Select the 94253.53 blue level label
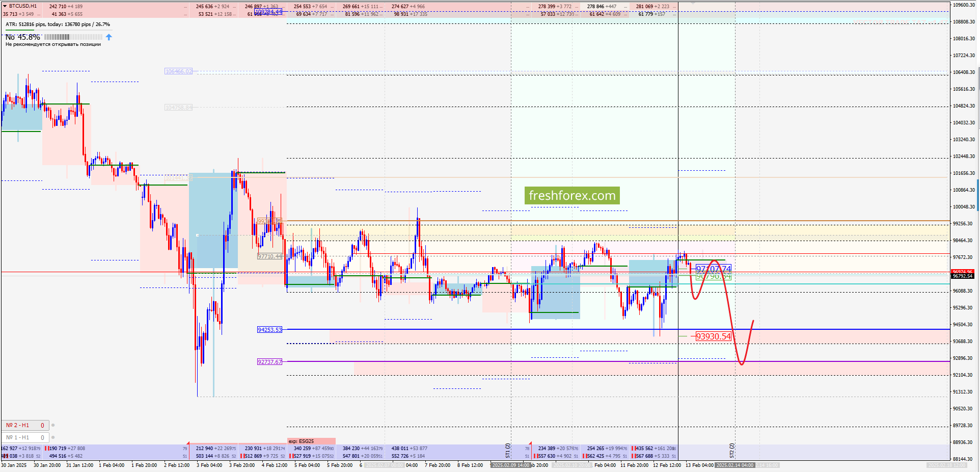 269,330
